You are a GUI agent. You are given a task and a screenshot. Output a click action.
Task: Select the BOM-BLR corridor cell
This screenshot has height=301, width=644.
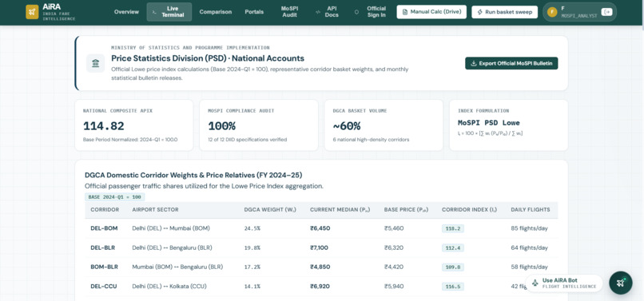click(x=105, y=267)
